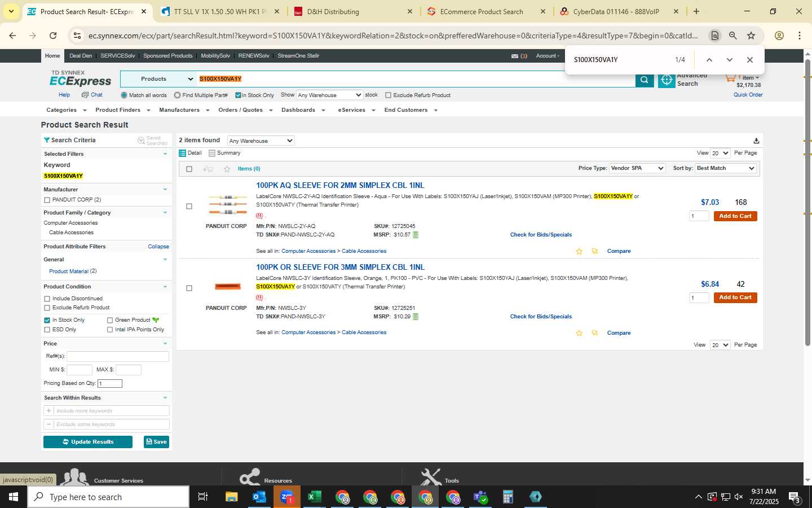Open the Categories menu
This screenshot has height=508, width=812.
coord(66,110)
